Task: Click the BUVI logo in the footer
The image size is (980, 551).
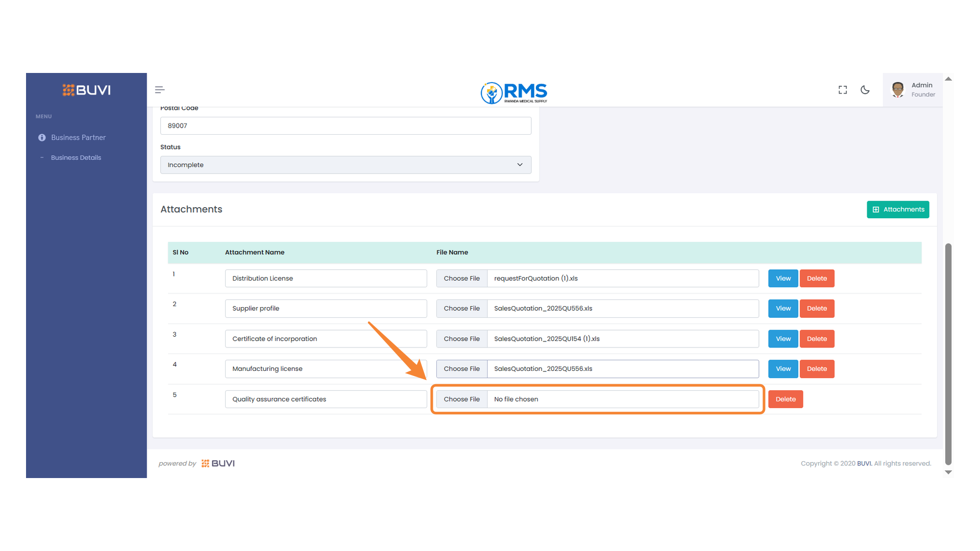Action: (218, 463)
